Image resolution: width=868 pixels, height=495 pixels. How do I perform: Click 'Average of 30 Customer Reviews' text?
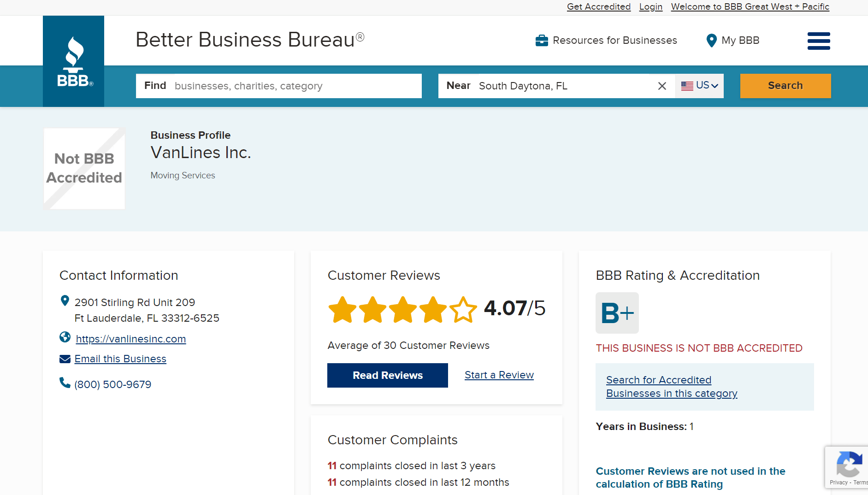[408, 346]
